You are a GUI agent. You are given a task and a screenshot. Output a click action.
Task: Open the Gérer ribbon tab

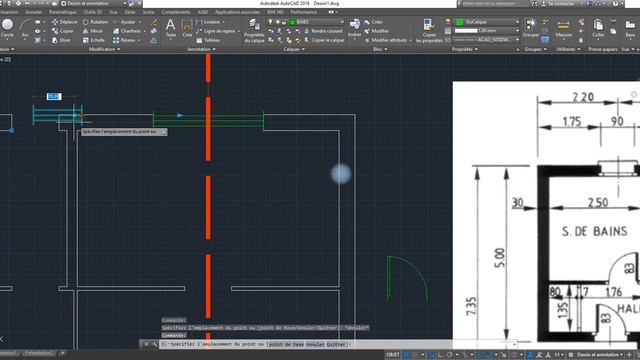pyautogui.click(x=130, y=13)
